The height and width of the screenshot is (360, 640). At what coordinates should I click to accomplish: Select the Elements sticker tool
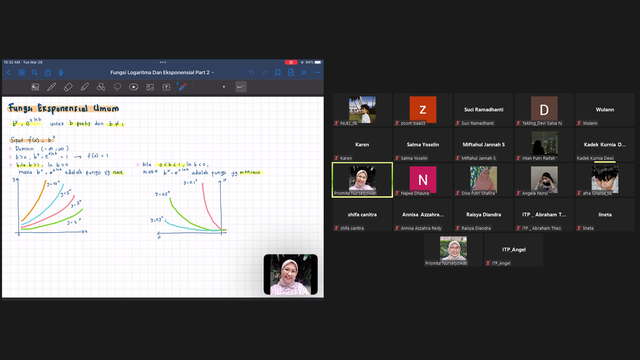click(x=133, y=87)
